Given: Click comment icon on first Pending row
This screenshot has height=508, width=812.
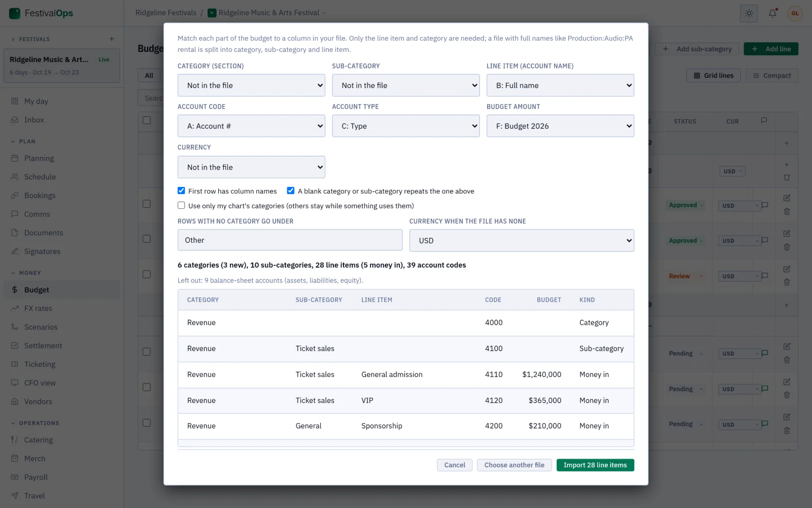Looking at the screenshot, I should pyautogui.click(x=765, y=353).
